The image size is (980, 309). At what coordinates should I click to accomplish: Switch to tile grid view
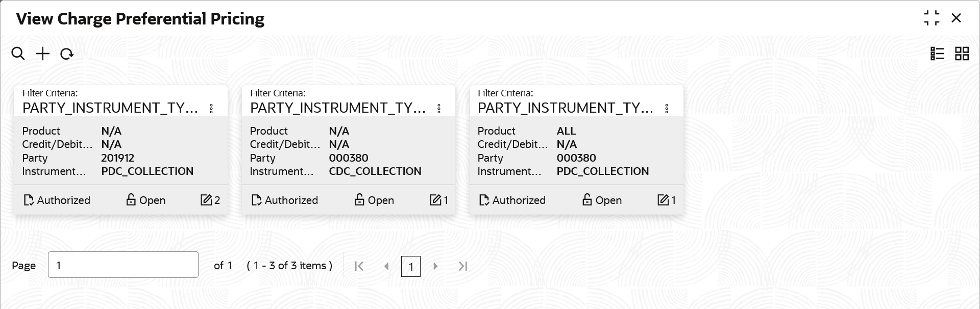(x=962, y=54)
